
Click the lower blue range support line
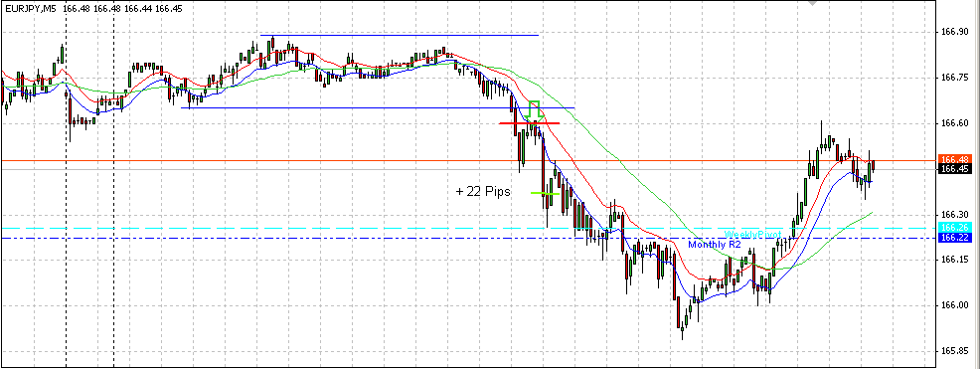click(378, 108)
